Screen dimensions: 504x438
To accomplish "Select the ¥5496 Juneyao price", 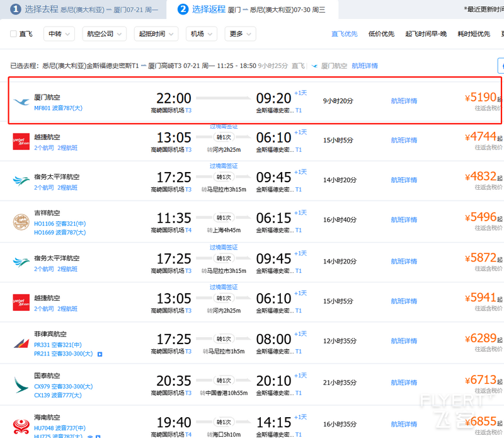I will click(481, 217).
